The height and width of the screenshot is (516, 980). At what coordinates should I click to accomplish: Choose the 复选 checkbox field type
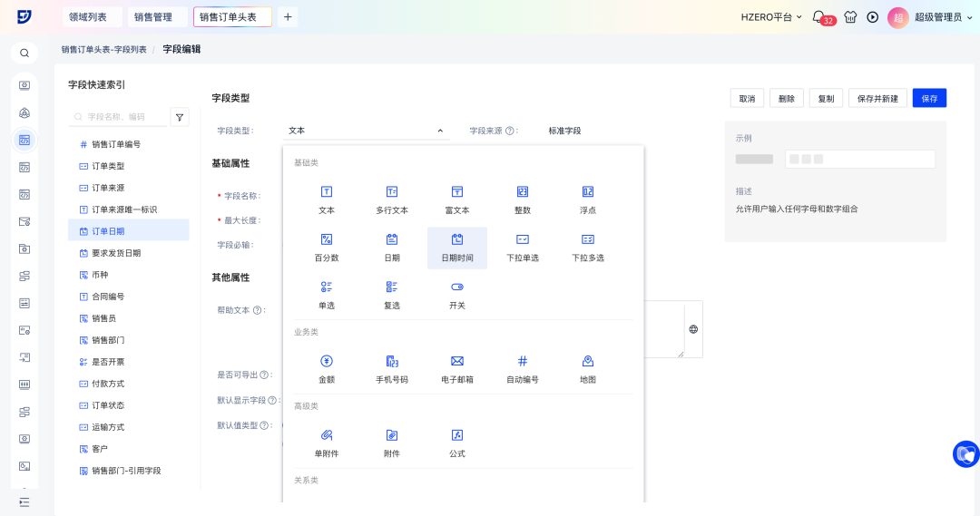392,287
